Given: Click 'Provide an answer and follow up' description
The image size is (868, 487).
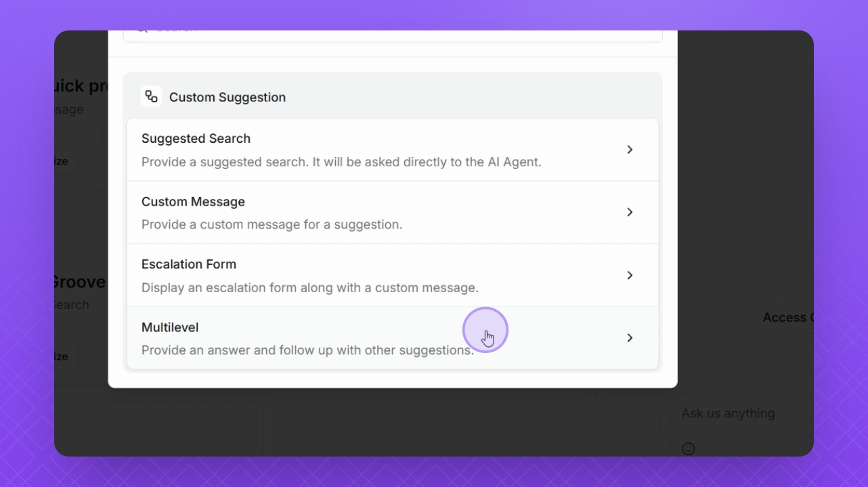Looking at the screenshot, I should 307,350.
